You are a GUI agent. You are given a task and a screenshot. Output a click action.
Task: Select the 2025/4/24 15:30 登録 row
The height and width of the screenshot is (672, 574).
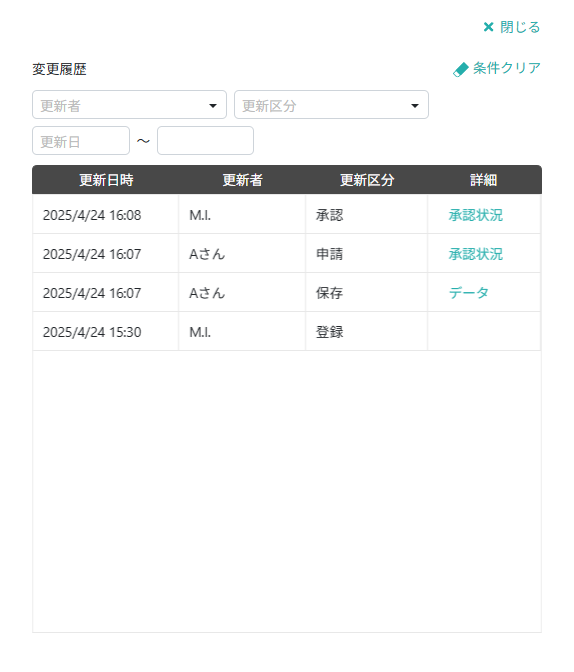[x=287, y=332]
